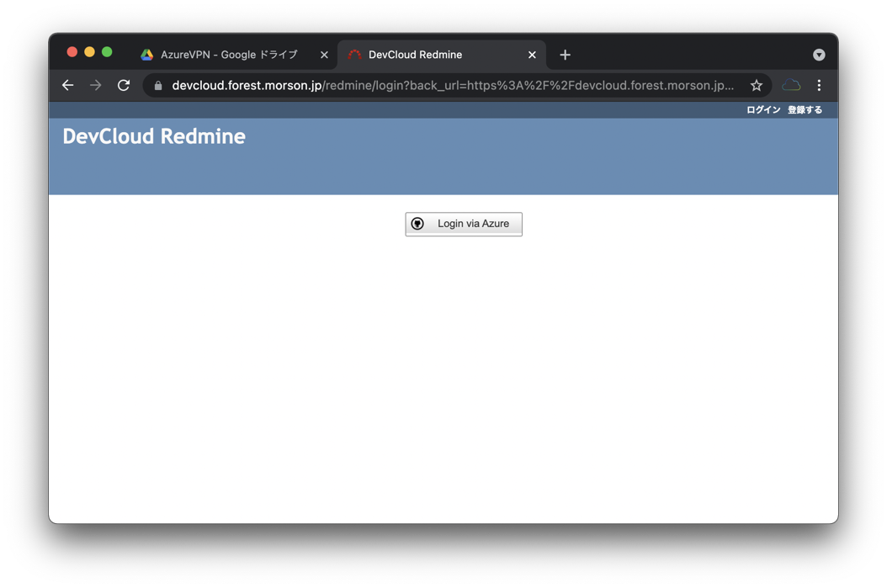The width and height of the screenshot is (887, 588).
Task: Open a new tab with plus button
Action: 565,55
